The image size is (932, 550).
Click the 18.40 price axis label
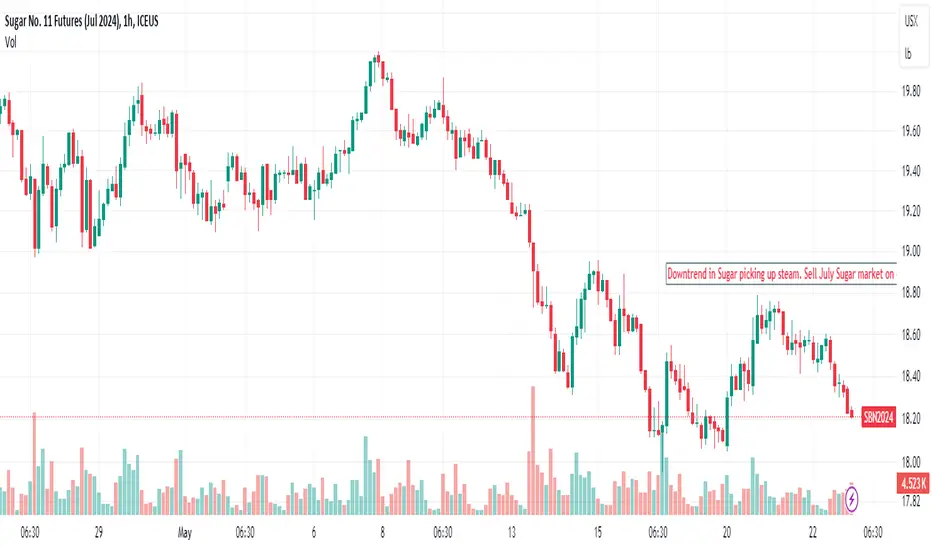point(911,376)
